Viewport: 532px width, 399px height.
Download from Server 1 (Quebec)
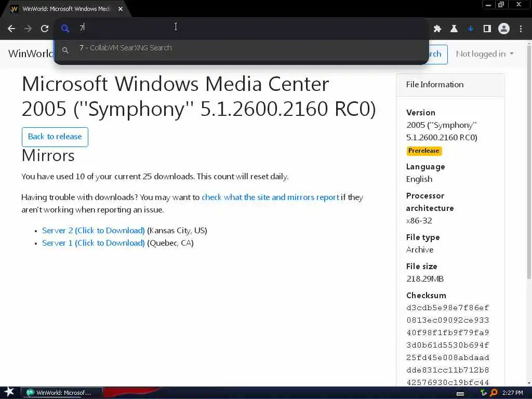(x=94, y=243)
